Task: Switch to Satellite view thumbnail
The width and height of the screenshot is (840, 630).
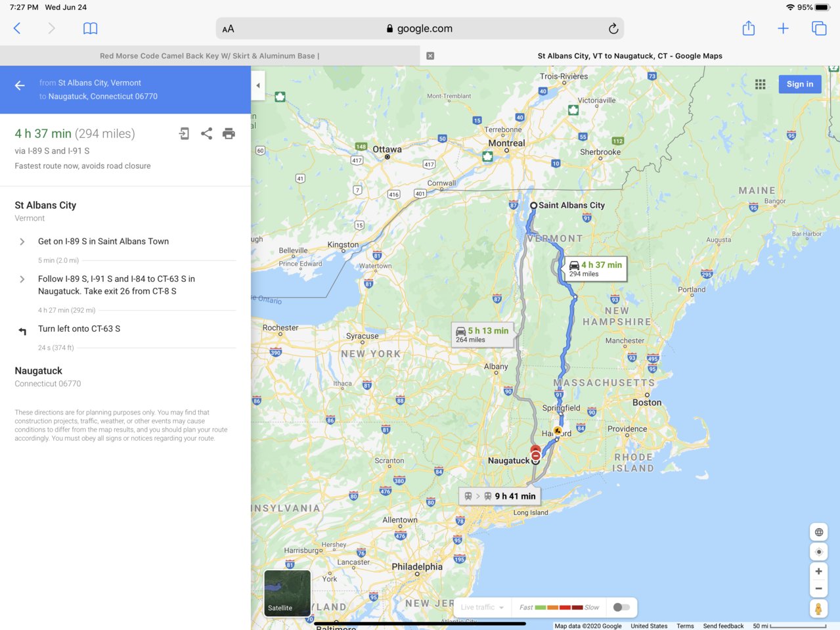Action: 287,593
